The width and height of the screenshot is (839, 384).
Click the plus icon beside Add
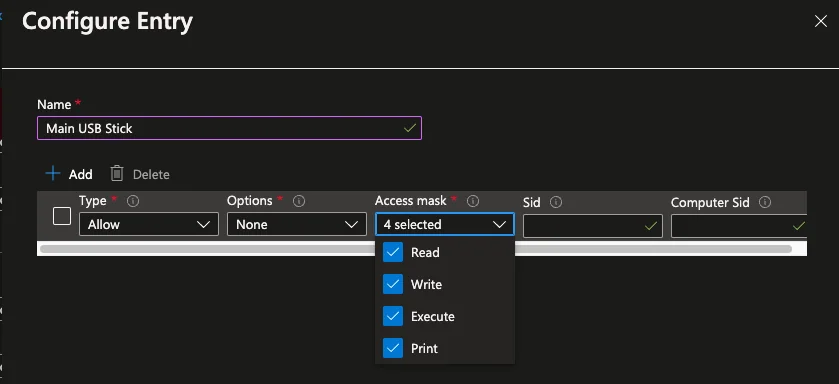(x=53, y=174)
